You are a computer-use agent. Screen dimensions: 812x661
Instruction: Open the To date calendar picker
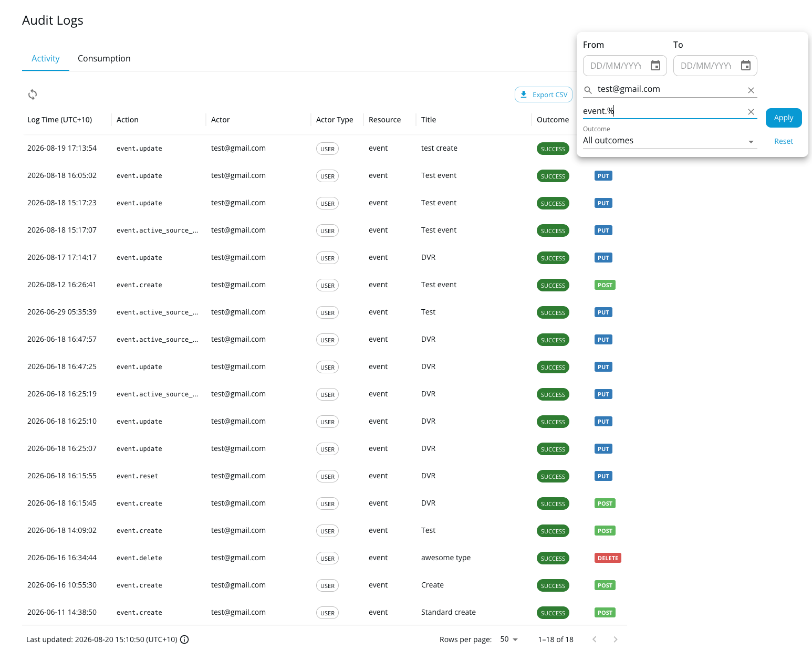click(746, 66)
